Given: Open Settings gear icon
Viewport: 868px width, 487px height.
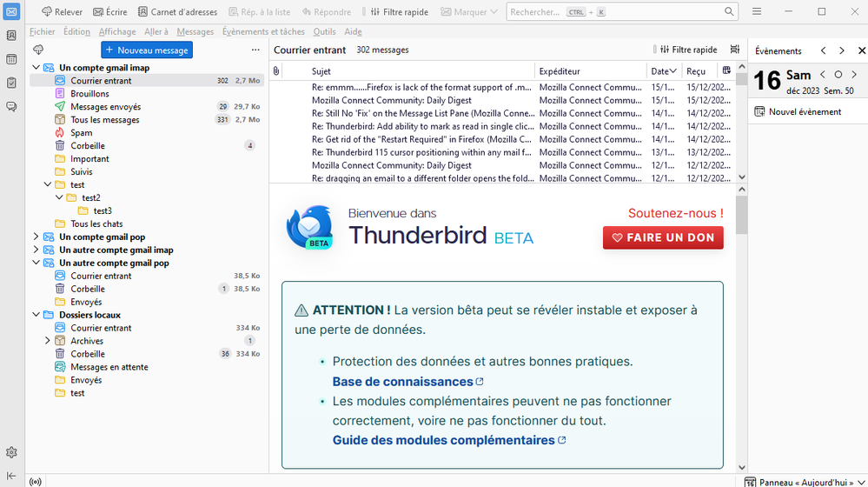Looking at the screenshot, I should [x=11, y=453].
